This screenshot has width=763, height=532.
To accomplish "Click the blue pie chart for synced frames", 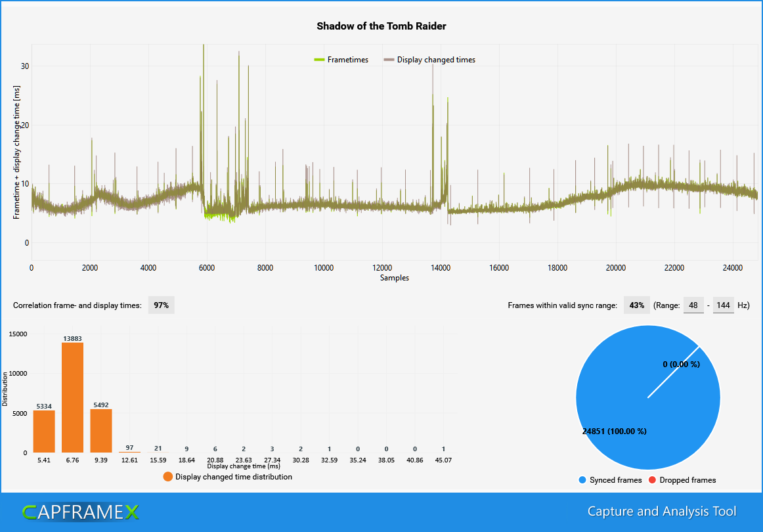I will click(x=648, y=397).
